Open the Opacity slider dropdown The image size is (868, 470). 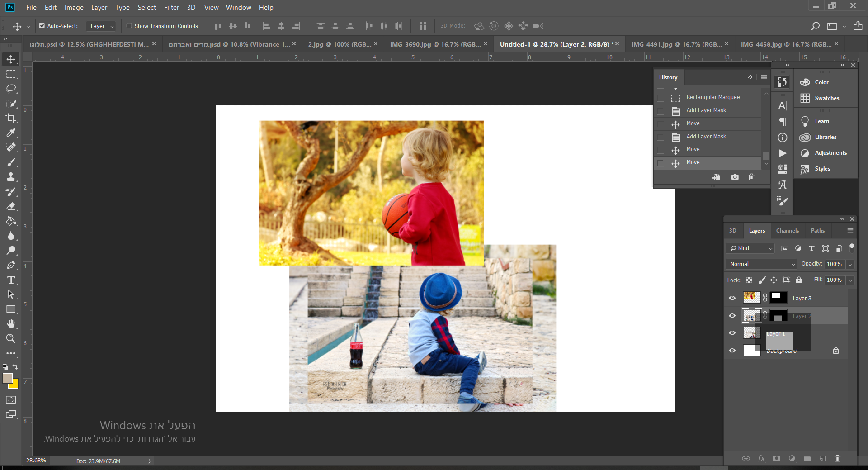850,264
